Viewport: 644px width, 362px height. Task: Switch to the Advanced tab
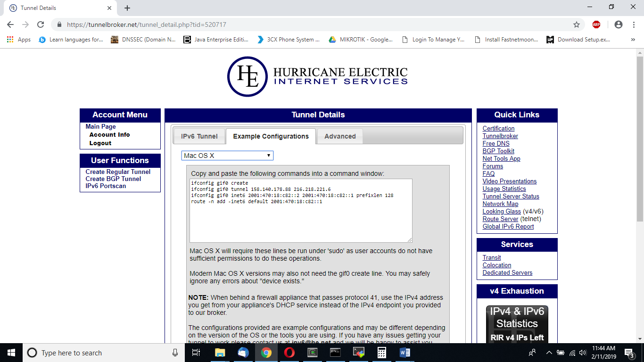coord(340,136)
